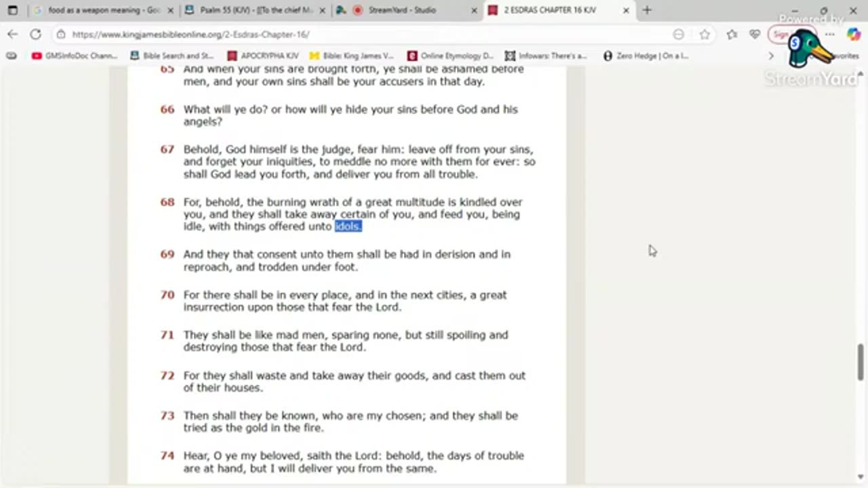The height and width of the screenshot is (488, 868).
Task: Close the 2 Esdras Chapter 16 tab
Action: [626, 10]
